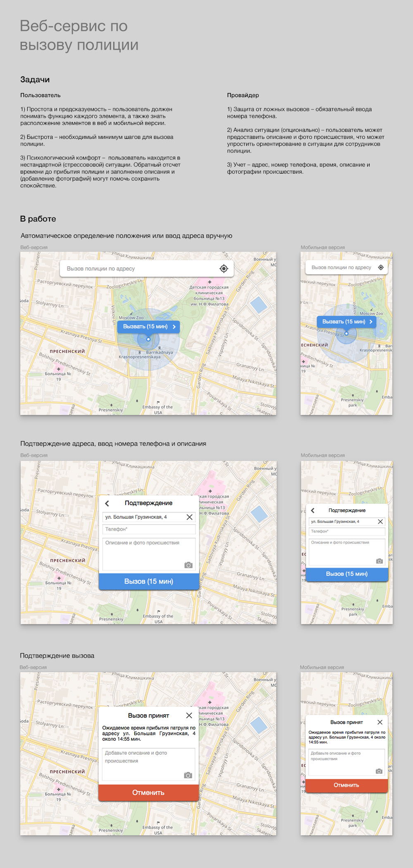Click blue Вызов (15 мин) web button
The image size is (413, 868).
(149, 582)
